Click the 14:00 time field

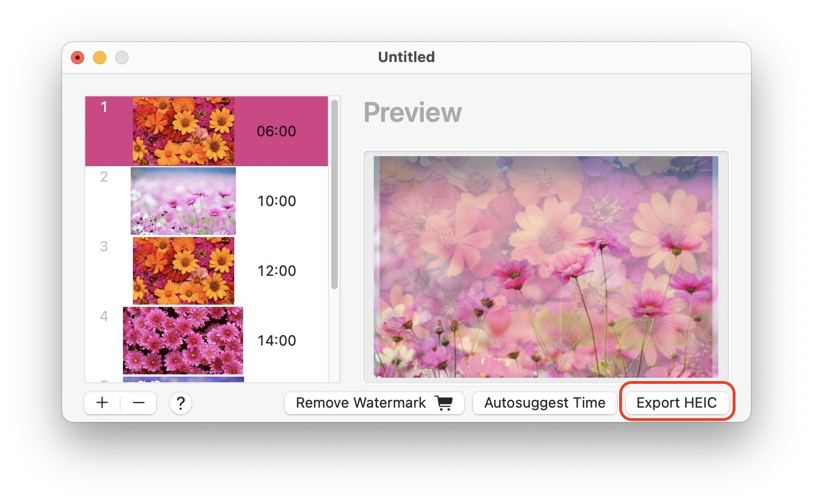276,341
